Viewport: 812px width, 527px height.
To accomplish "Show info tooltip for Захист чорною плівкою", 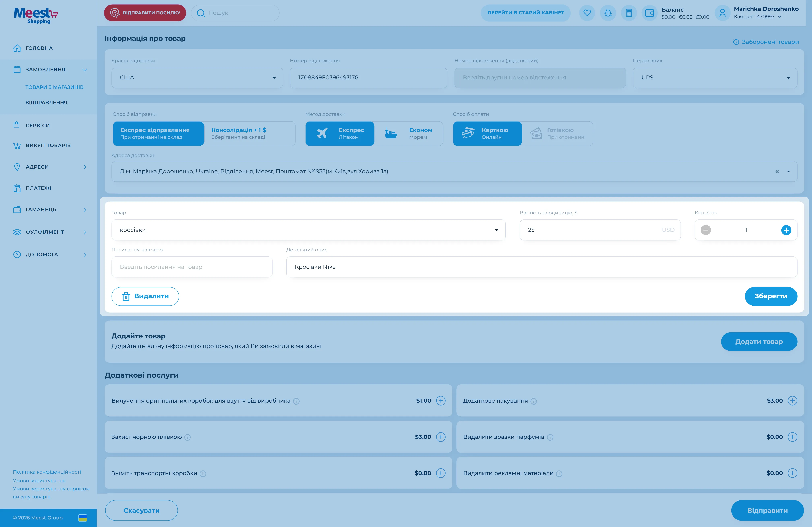I will [x=187, y=437].
